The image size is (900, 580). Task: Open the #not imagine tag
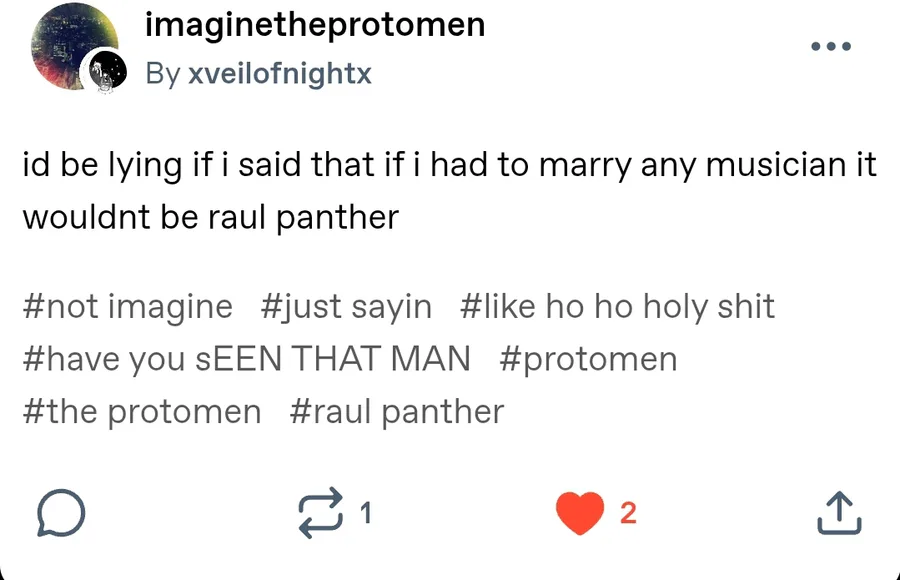tap(127, 306)
